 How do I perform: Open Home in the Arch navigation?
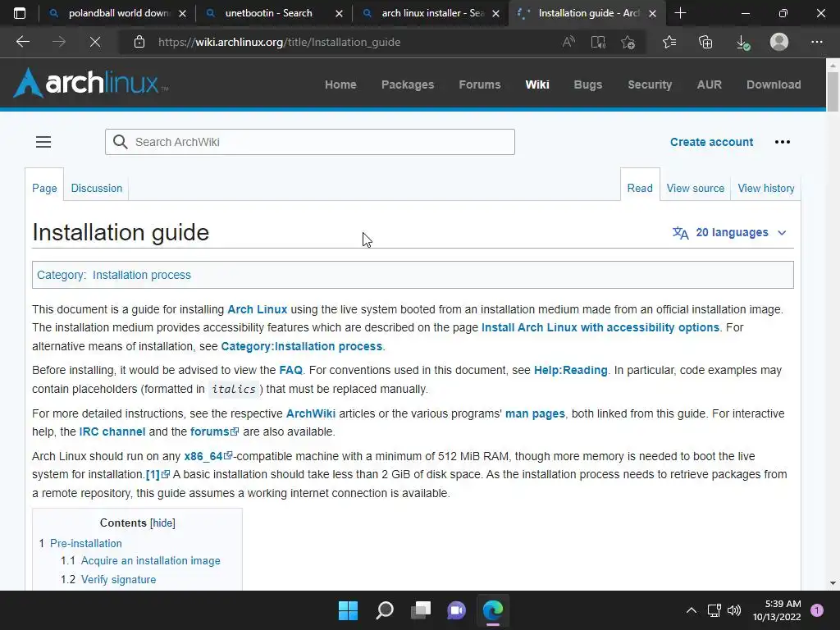[x=340, y=84]
